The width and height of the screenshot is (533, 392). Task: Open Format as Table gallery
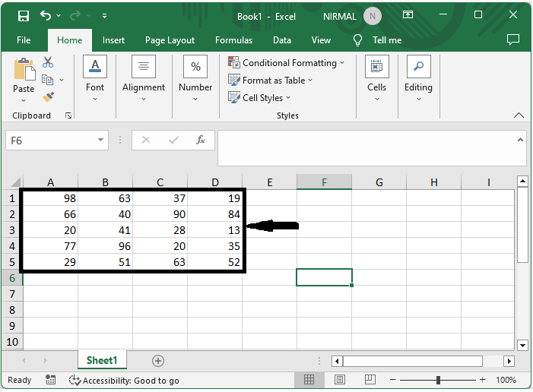(x=270, y=81)
